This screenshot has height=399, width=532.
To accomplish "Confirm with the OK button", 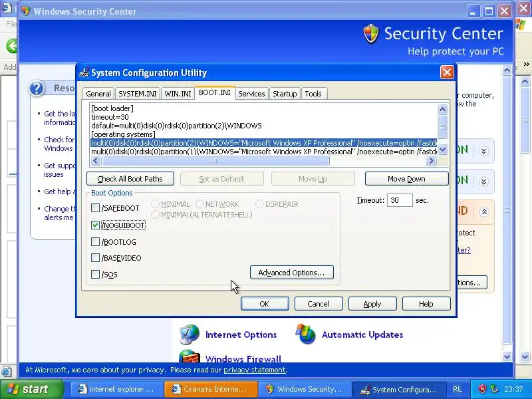I will click(265, 304).
